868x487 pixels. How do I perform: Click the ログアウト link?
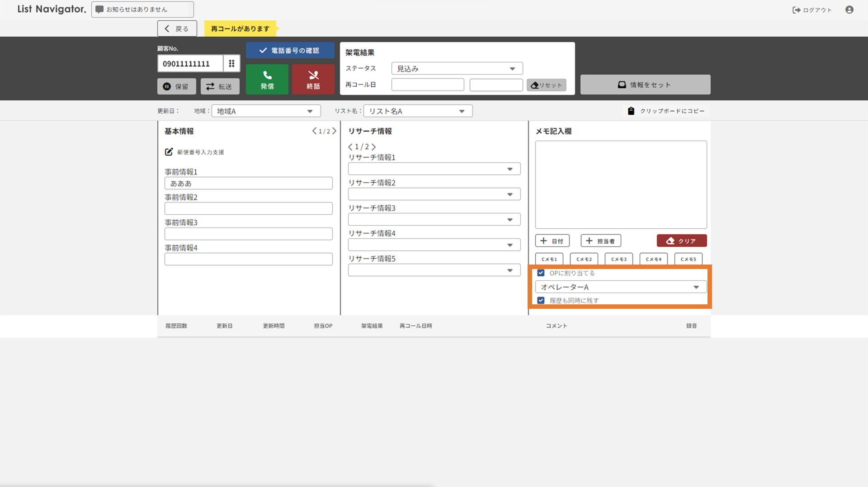(812, 10)
